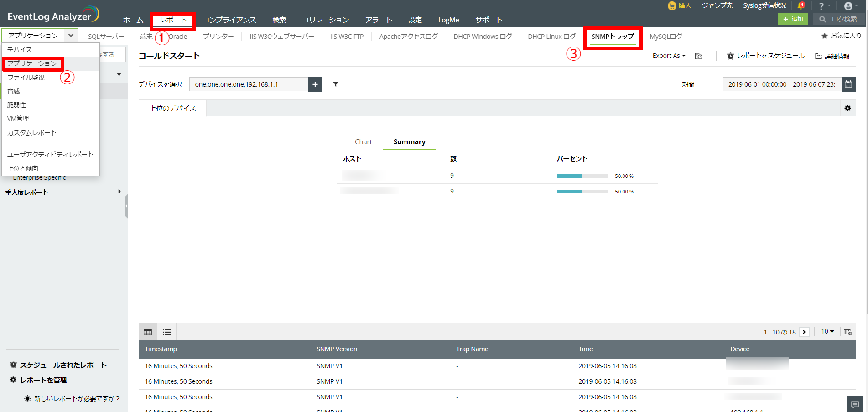Show the Chart view tab
The width and height of the screenshot is (868, 412).
click(363, 142)
